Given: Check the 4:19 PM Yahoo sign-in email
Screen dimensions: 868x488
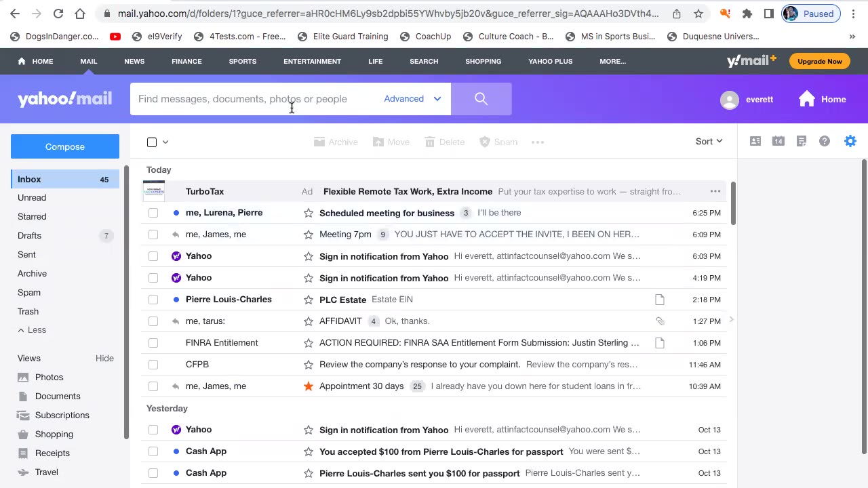Looking at the screenshot, I should point(153,278).
